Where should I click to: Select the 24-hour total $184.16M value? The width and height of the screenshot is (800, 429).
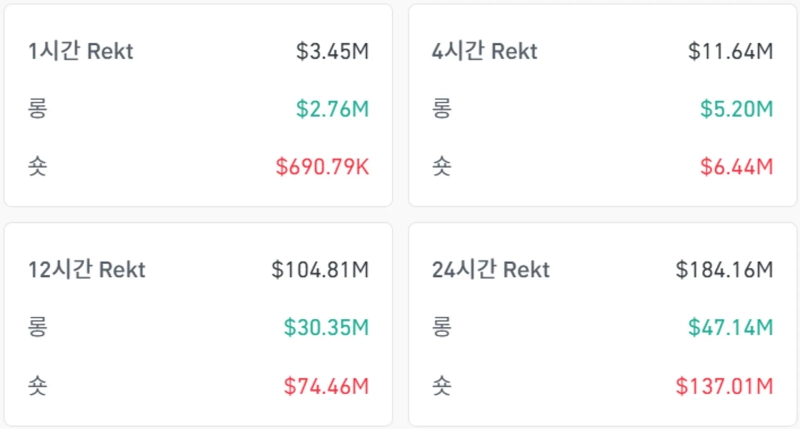click(x=724, y=270)
